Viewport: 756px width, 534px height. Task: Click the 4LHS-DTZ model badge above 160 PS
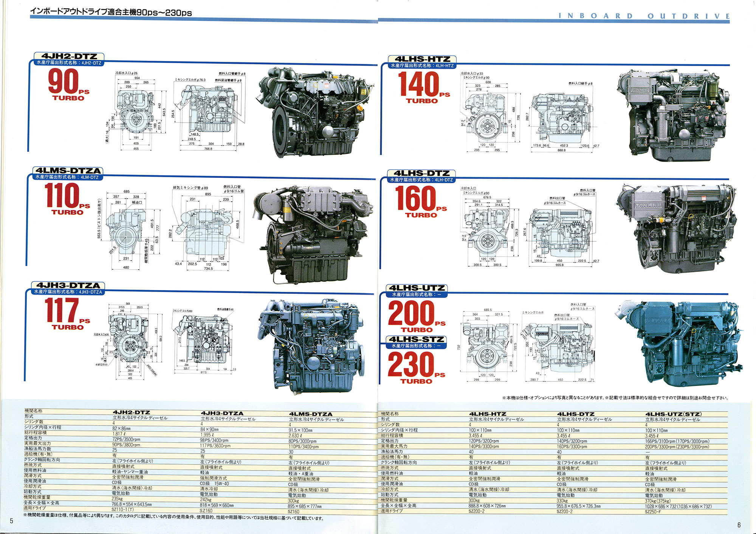(422, 173)
